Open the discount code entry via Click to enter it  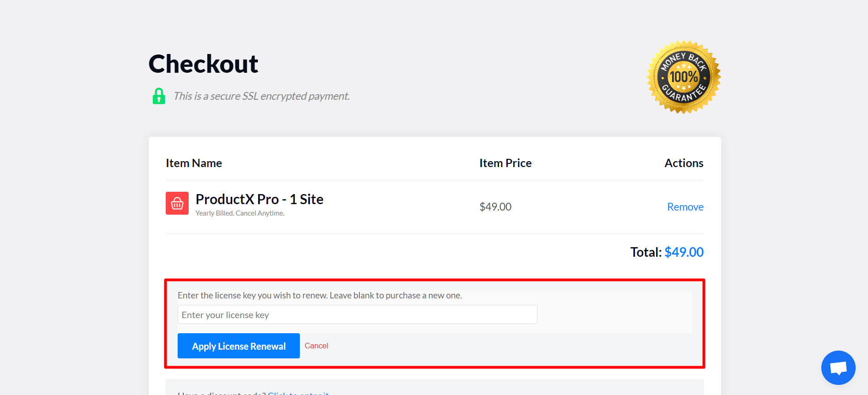298,393
